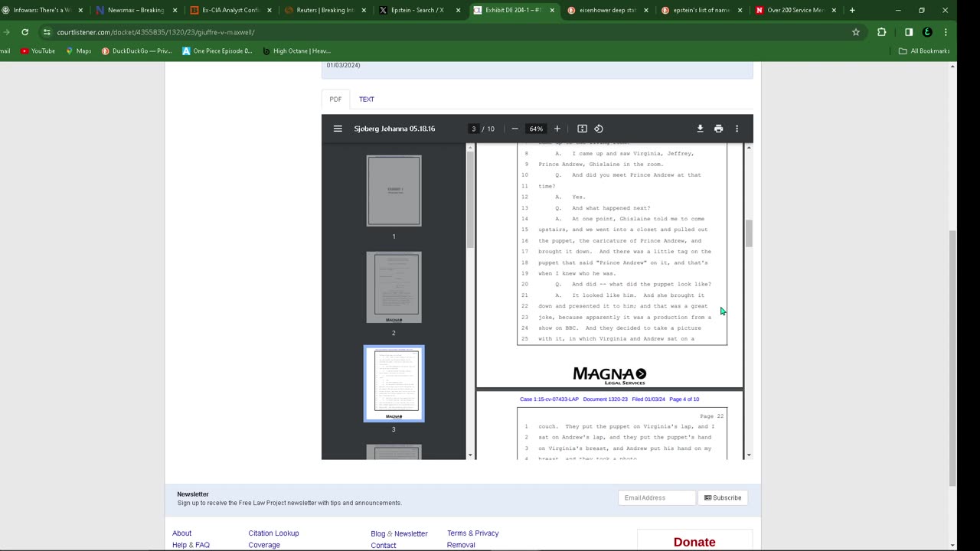Open Chrome three-dot menu
980x551 pixels.
point(946,32)
